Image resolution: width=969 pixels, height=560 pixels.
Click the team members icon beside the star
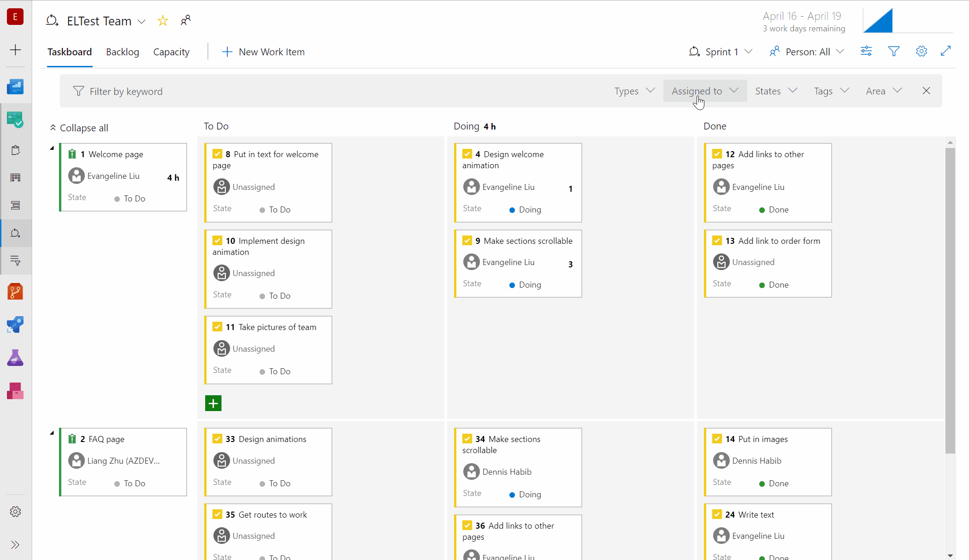tap(186, 20)
